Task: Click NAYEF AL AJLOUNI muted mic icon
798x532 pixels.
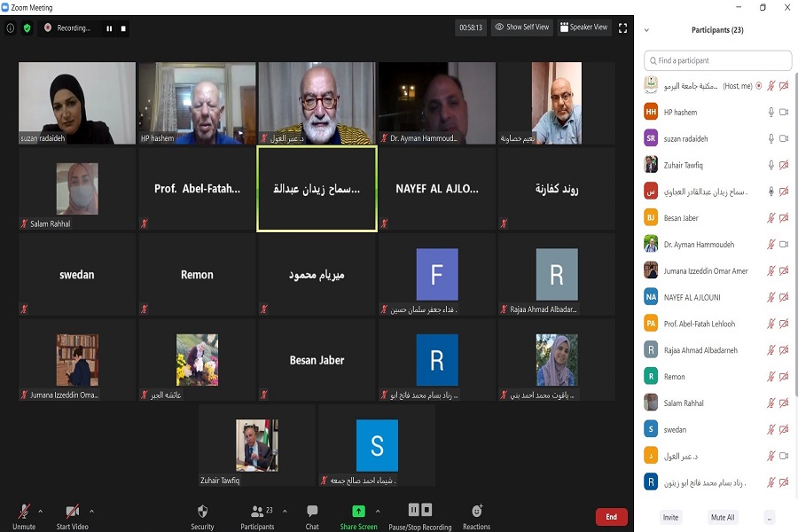Action: pos(771,297)
